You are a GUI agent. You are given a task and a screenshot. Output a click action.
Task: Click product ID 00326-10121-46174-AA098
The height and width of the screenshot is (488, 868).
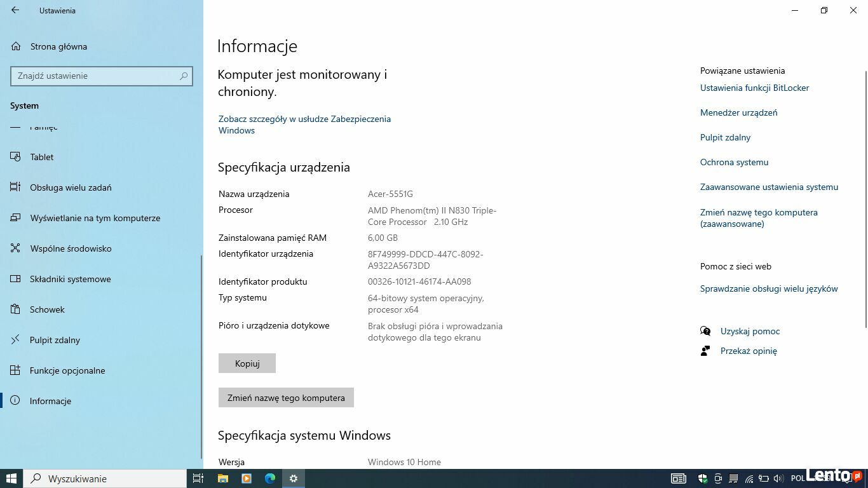[419, 281]
